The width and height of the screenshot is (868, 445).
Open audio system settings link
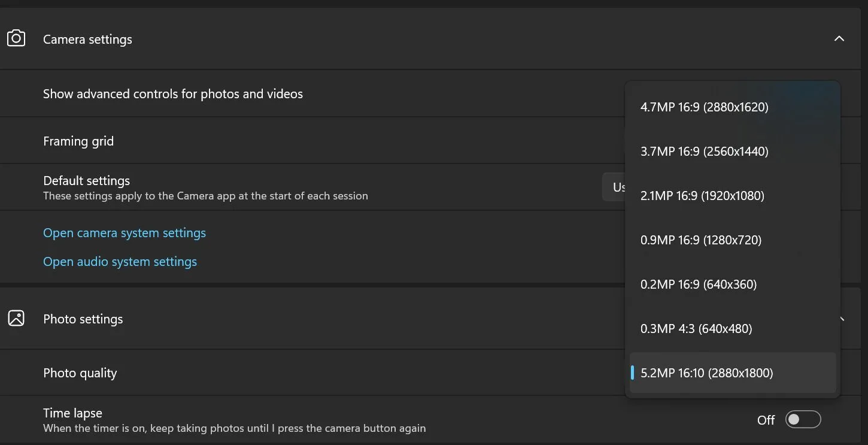tap(120, 262)
